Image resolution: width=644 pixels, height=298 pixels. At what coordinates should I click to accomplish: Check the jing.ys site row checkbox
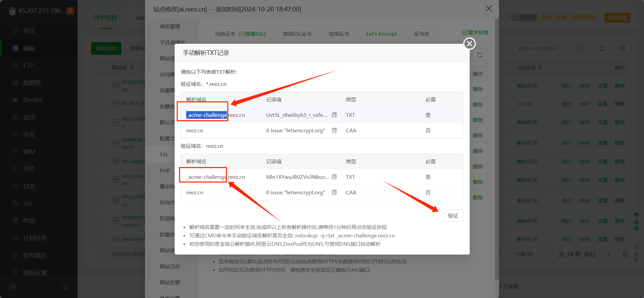point(101,86)
